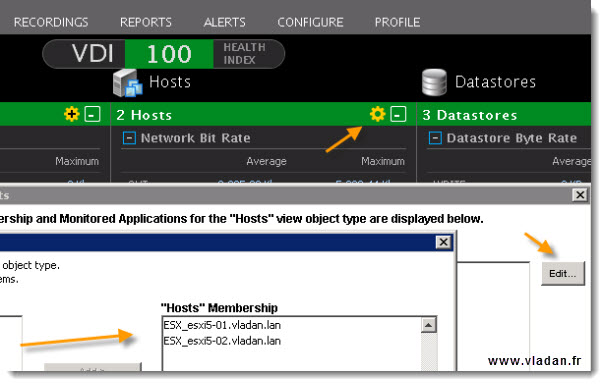Image resolution: width=606 pixels, height=386 pixels.
Task: Open the ALERTS menu
Action: pyautogui.click(x=225, y=22)
